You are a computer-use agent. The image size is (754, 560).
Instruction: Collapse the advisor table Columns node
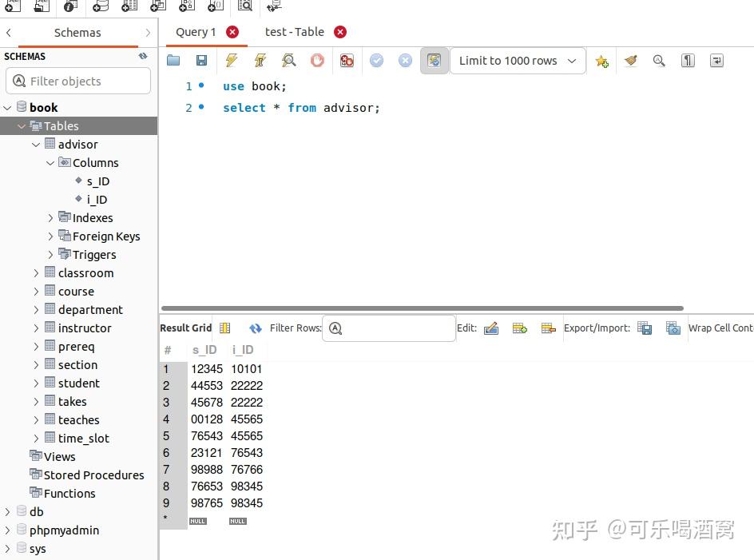click(50, 162)
